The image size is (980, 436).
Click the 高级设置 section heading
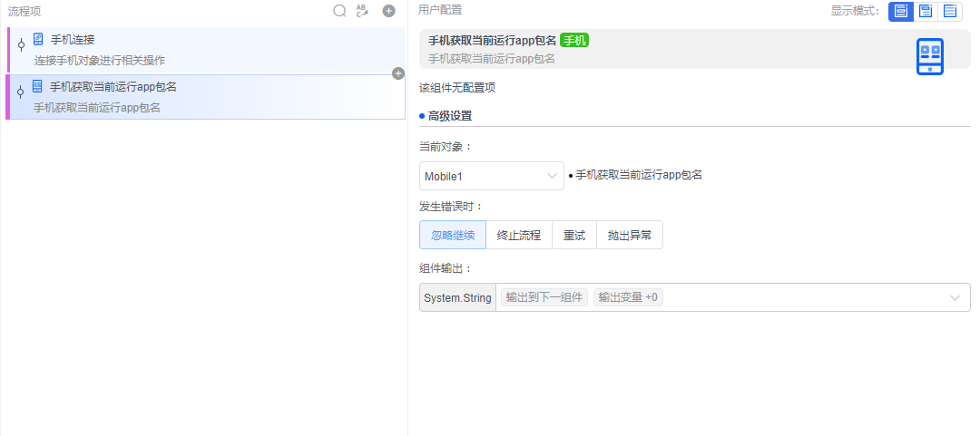pos(450,115)
